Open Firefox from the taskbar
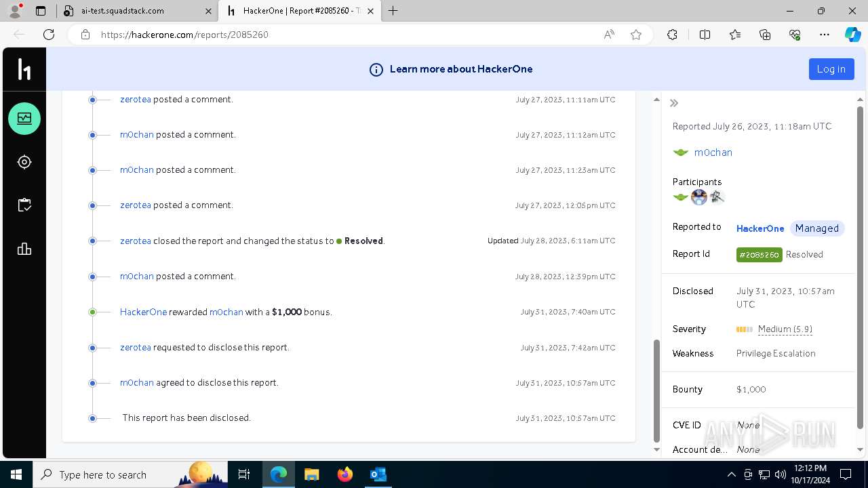The width and height of the screenshot is (868, 488). (x=344, y=474)
